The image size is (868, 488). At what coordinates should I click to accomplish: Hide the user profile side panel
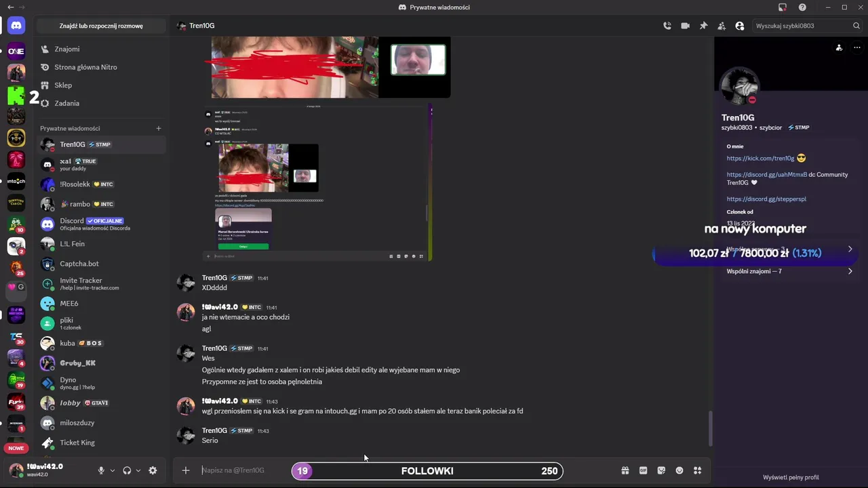[740, 26]
